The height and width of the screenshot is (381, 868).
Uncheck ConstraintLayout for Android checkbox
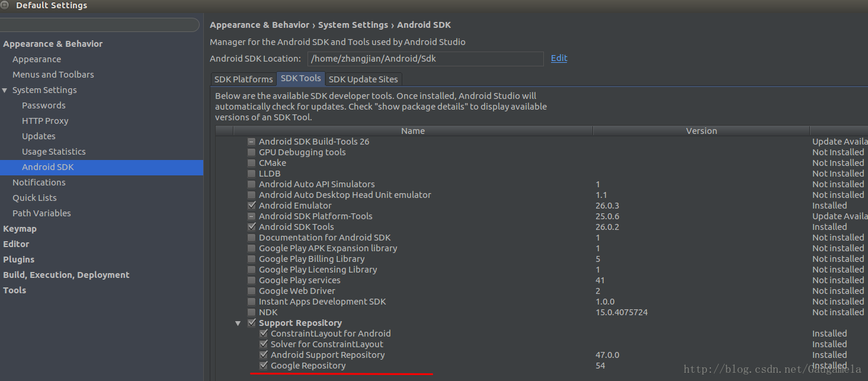click(264, 334)
